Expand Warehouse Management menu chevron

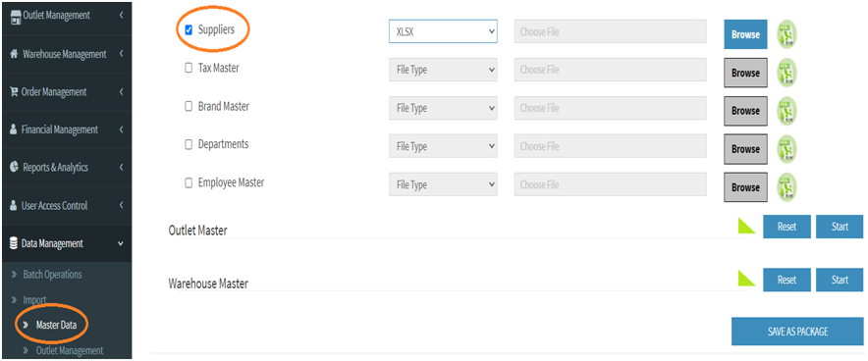click(x=121, y=54)
